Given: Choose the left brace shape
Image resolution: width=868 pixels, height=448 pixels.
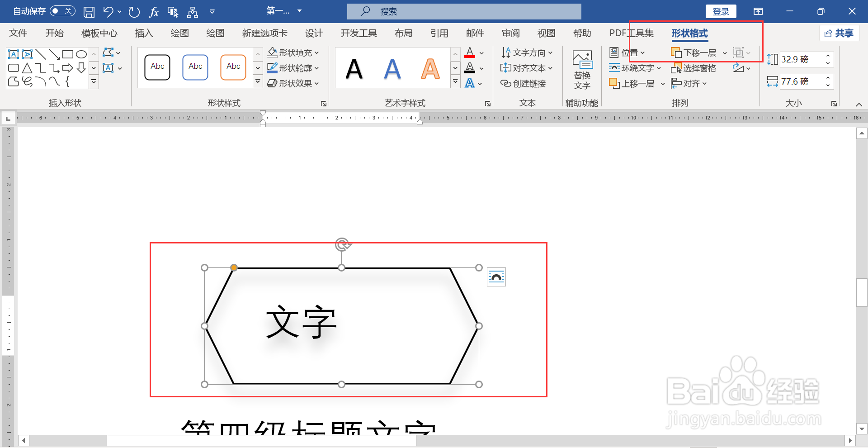Looking at the screenshot, I should [x=68, y=81].
